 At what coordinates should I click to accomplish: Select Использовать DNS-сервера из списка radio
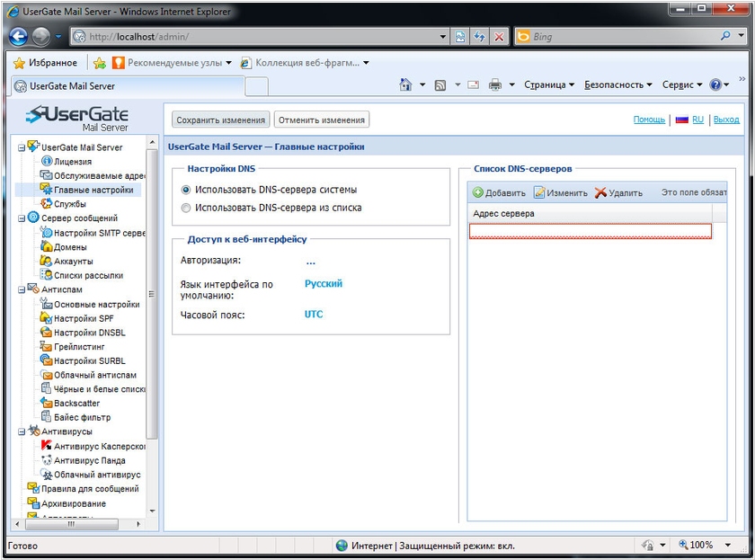click(x=185, y=208)
